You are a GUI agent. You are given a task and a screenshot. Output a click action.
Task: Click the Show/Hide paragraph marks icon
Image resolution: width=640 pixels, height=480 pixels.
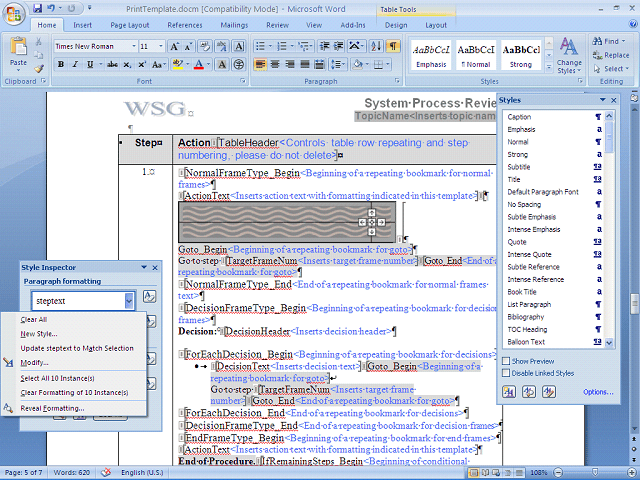coord(393,46)
